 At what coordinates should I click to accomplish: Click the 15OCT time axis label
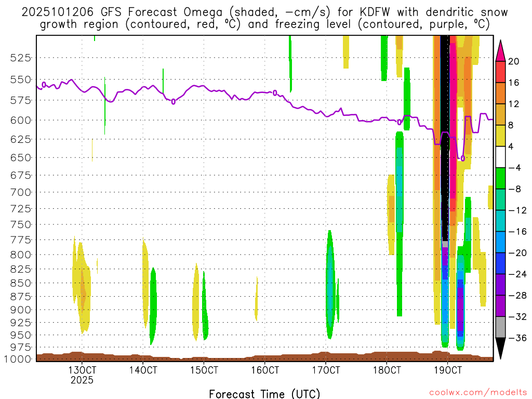pos(204,370)
